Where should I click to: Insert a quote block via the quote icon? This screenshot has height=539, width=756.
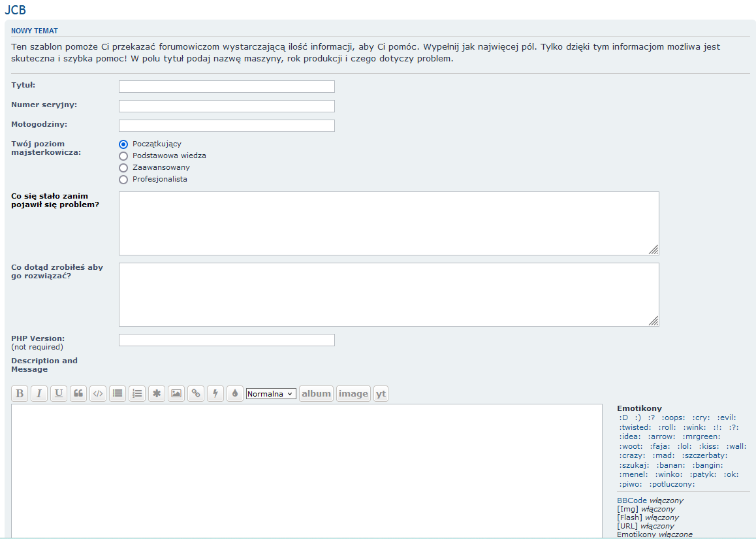click(78, 394)
